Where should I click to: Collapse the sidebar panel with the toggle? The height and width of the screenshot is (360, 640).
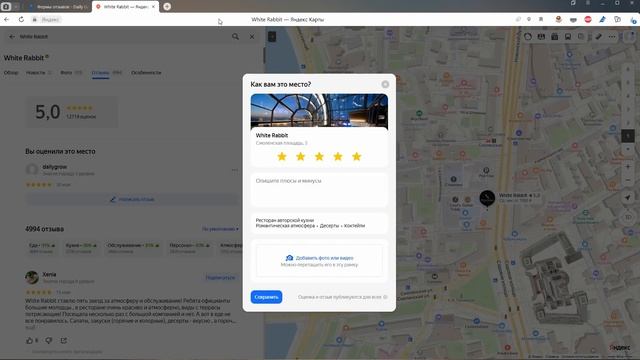pyautogui.click(x=272, y=37)
